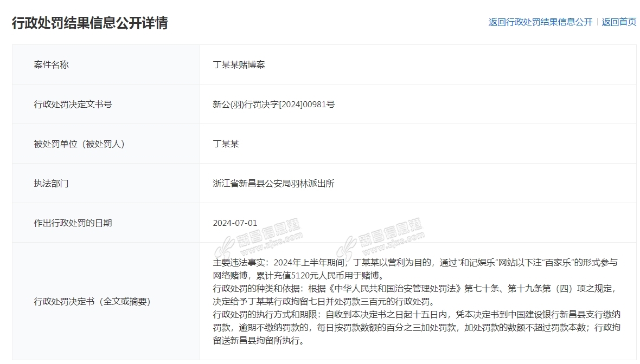Click the punished person value 丁某某
This screenshot has width=640, height=364.
click(226, 144)
